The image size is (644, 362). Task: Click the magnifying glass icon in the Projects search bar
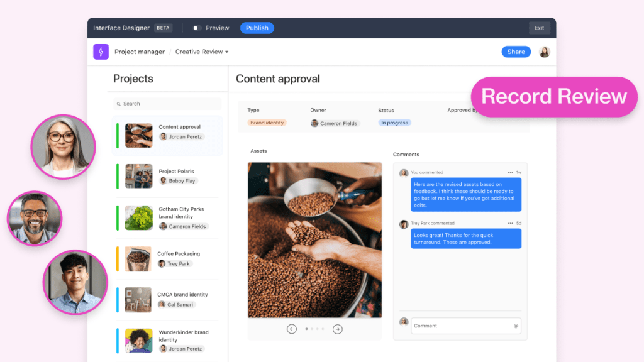(x=119, y=103)
